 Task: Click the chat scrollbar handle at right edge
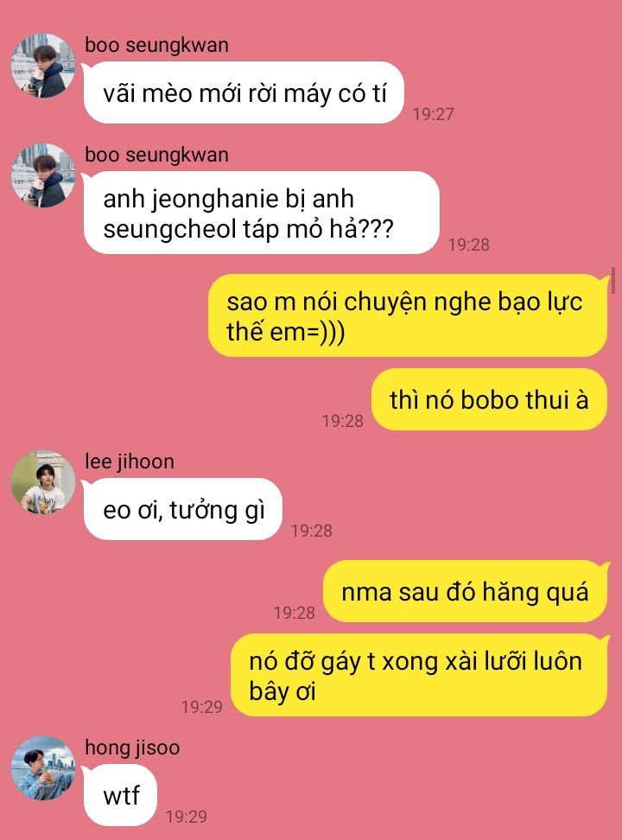613,279
